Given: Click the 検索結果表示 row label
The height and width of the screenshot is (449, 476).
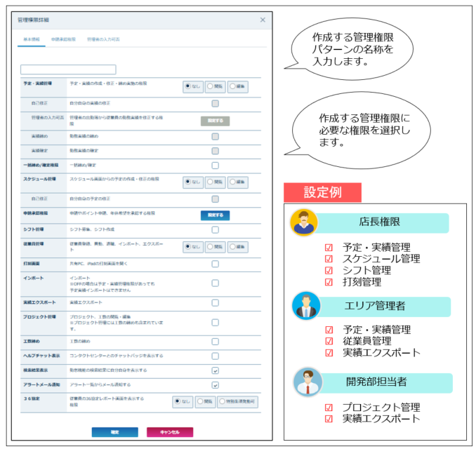Looking at the screenshot, I should coord(36,370).
